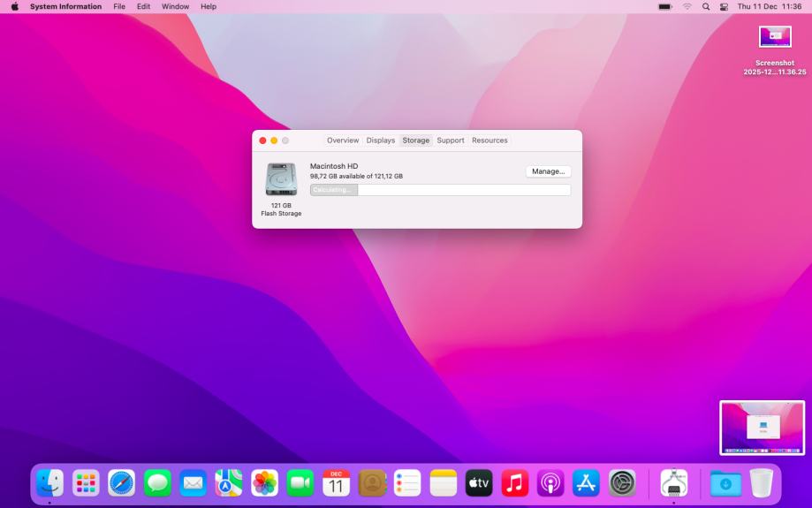812x508 pixels.
Task: Open the Resources tab
Action: pos(489,140)
